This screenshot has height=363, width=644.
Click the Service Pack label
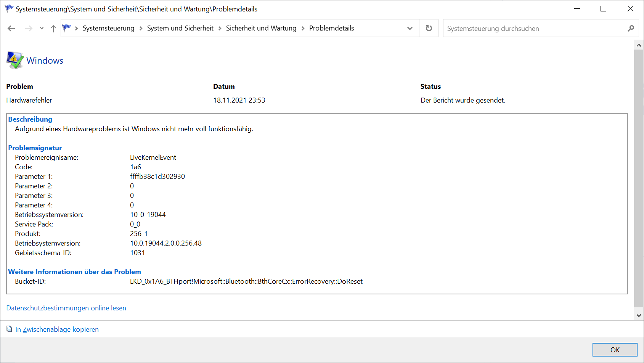[34, 224]
